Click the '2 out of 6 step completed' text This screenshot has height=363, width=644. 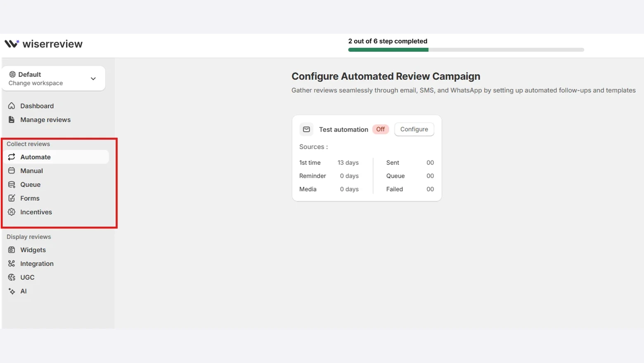pyautogui.click(x=388, y=41)
